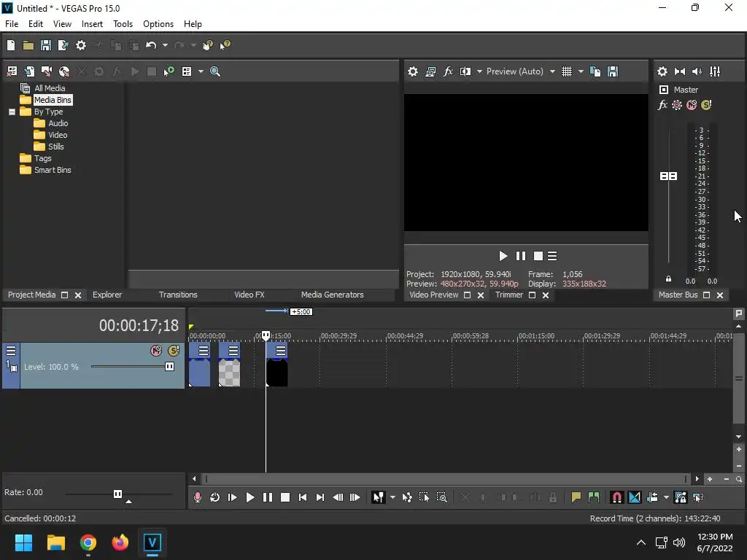Pause the Video Preview
747x560 pixels.
click(x=521, y=256)
